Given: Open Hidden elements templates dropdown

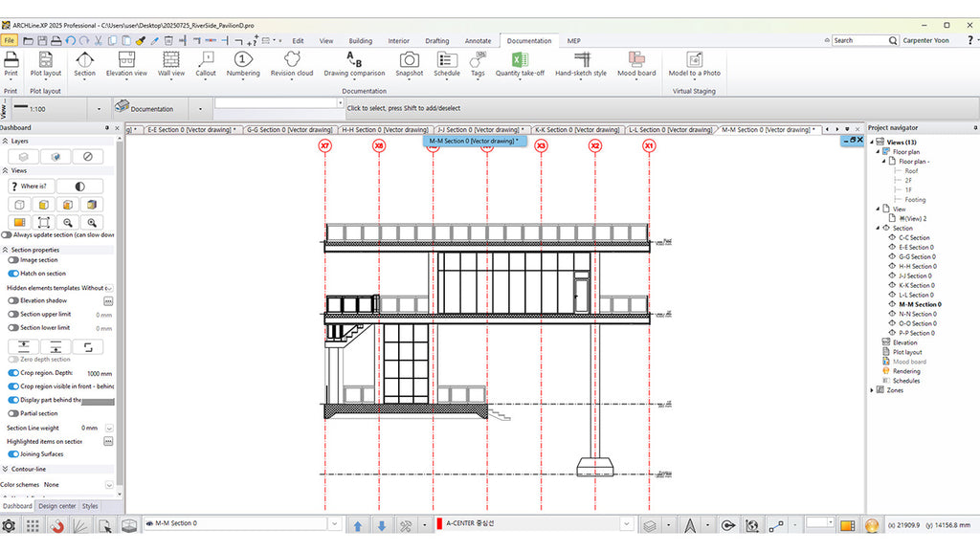Looking at the screenshot, I should (109, 288).
